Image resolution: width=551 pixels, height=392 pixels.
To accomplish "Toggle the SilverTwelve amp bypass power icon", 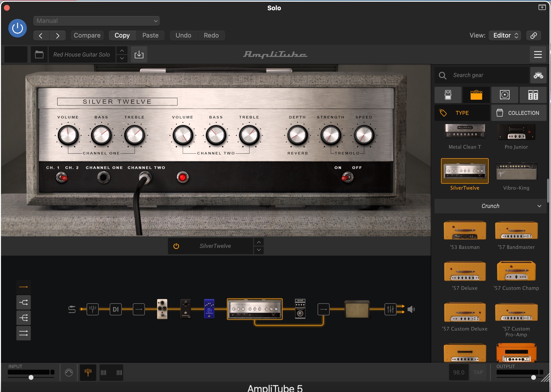I will 176,246.
